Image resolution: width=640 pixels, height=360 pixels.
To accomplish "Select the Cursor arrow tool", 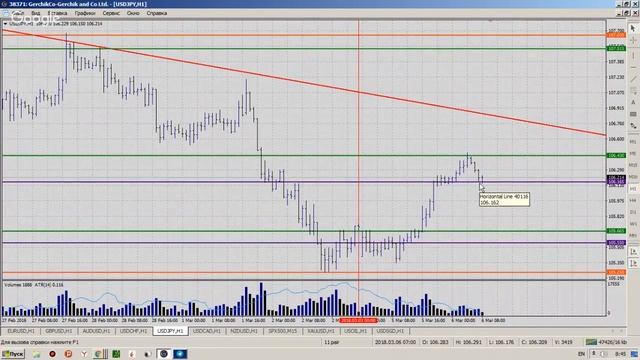I will pos(633,28).
